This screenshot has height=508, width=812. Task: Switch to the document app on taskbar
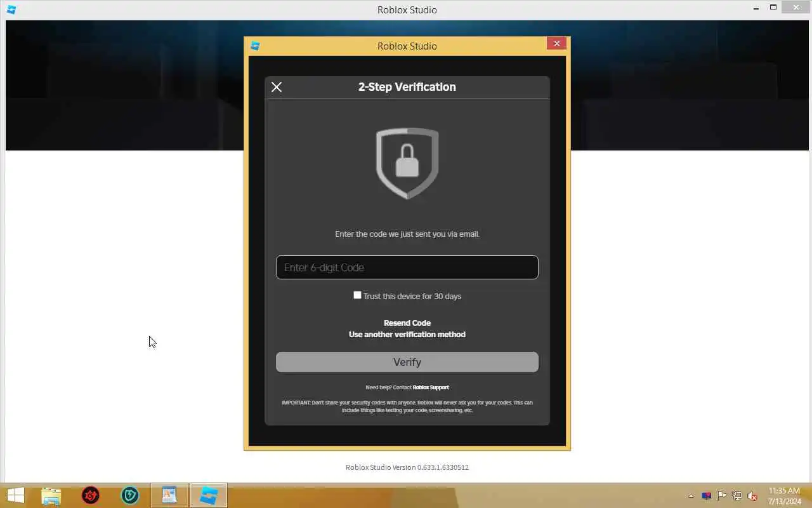(169, 495)
